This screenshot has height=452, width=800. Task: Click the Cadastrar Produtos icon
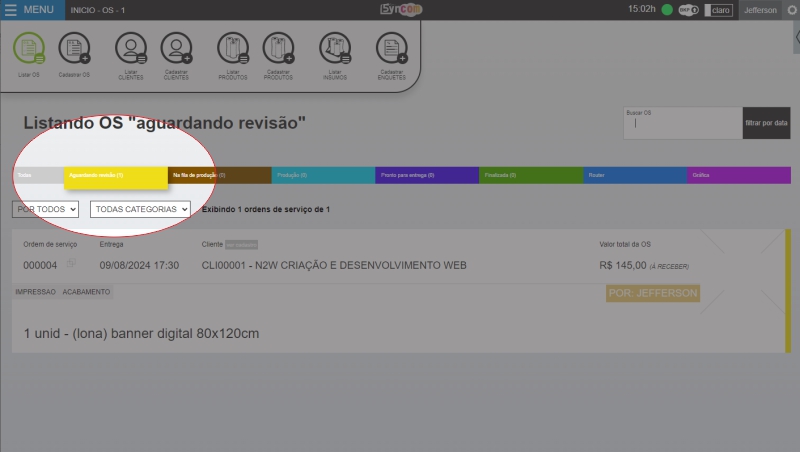point(279,48)
